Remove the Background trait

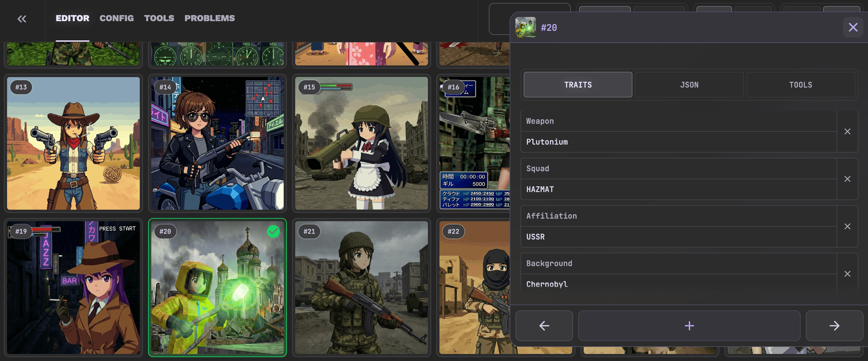847,274
